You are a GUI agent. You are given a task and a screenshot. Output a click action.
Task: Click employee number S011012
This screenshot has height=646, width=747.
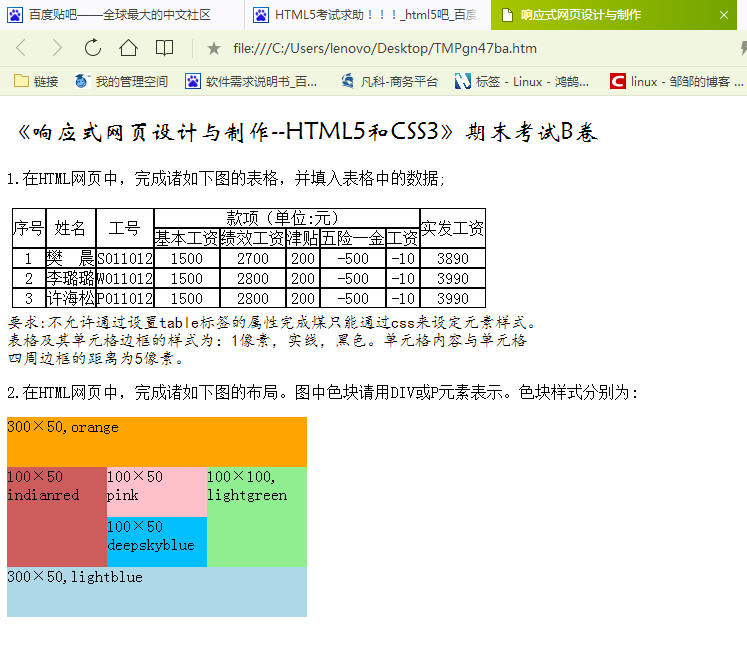(124, 258)
